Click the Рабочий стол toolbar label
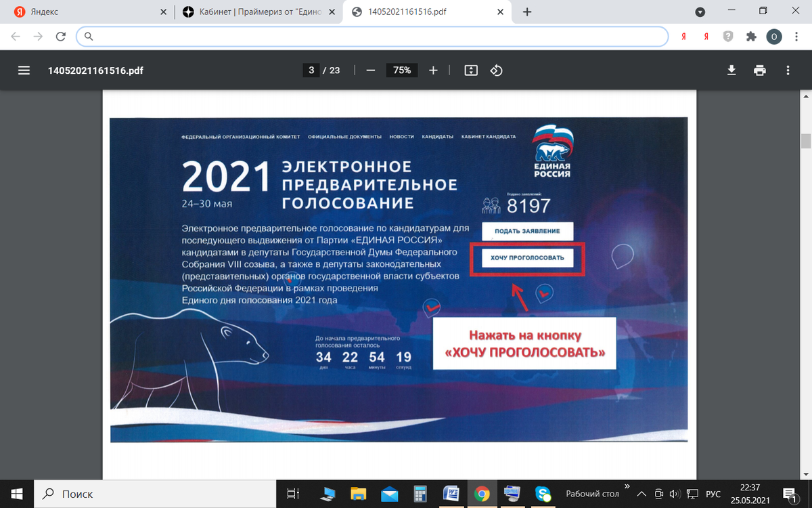The width and height of the screenshot is (812, 508). pyautogui.click(x=592, y=494)
